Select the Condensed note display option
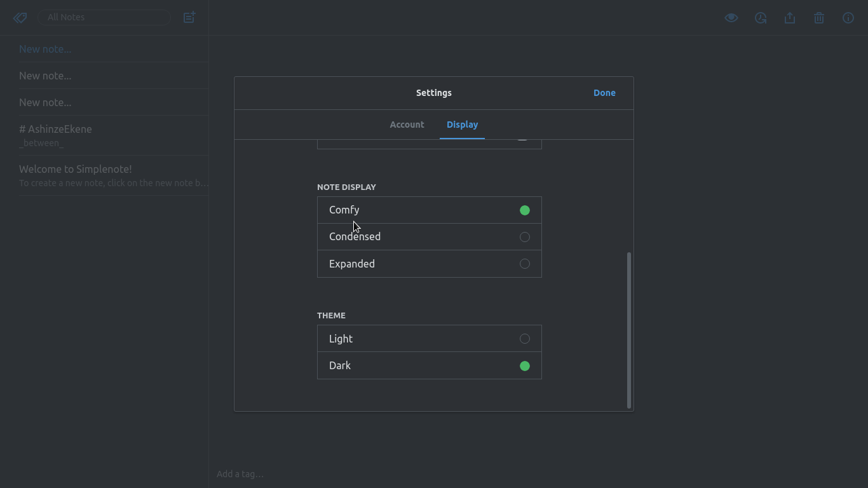 [429, 236]
